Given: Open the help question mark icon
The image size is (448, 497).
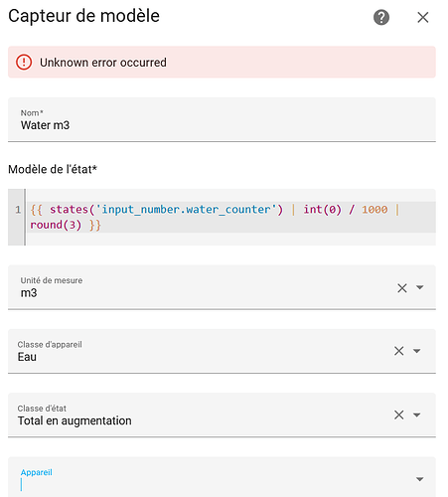Looking at the screenshot, I should 381,17.
